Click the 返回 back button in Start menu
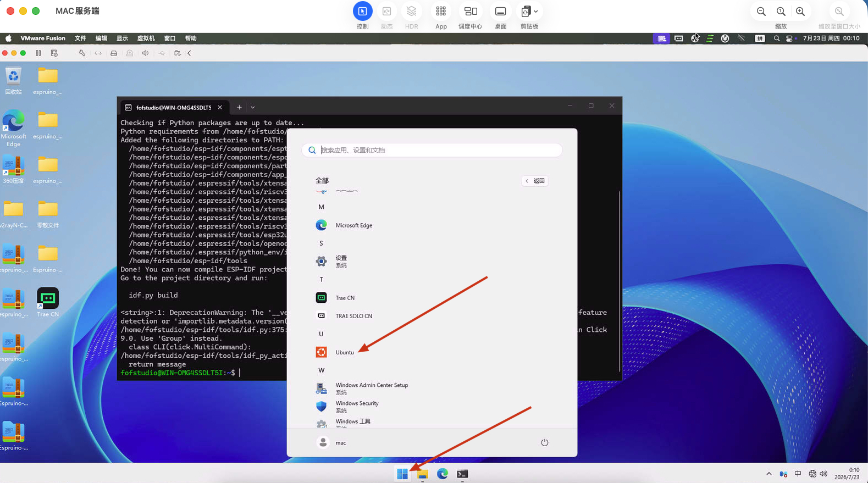 point(535,181)
